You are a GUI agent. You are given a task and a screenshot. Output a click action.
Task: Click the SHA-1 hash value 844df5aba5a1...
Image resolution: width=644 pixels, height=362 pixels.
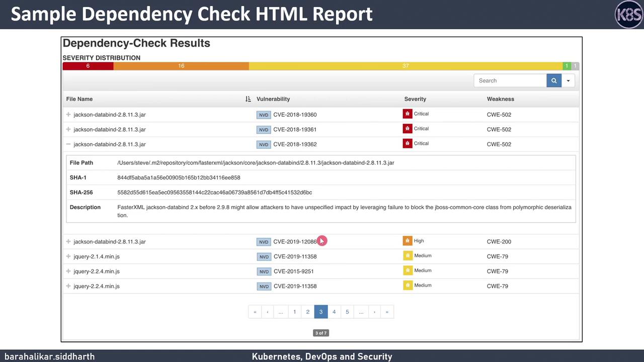(x=179, y=177)
